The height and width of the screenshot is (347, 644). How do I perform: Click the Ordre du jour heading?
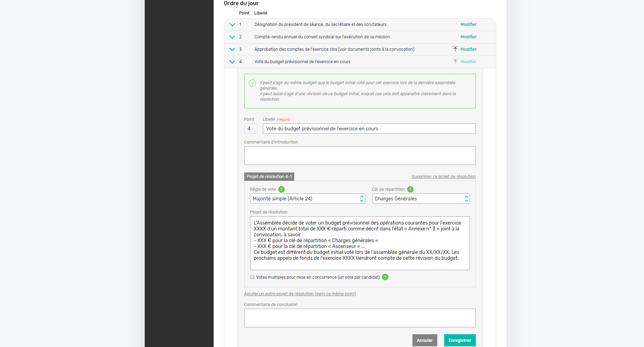tap(241, 3)
